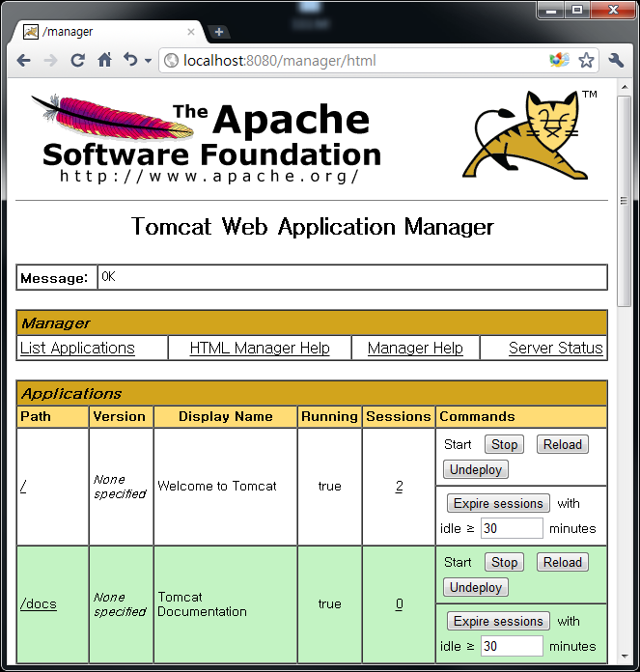The width and height of the screenshot is (640, 672).
Task: Click the 'OK' message text
Action: 108,277
